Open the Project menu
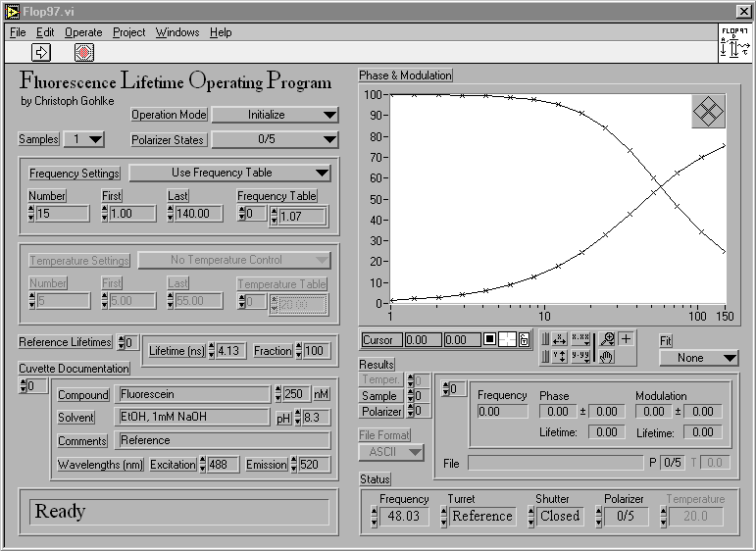 click(x=128, y=32)
